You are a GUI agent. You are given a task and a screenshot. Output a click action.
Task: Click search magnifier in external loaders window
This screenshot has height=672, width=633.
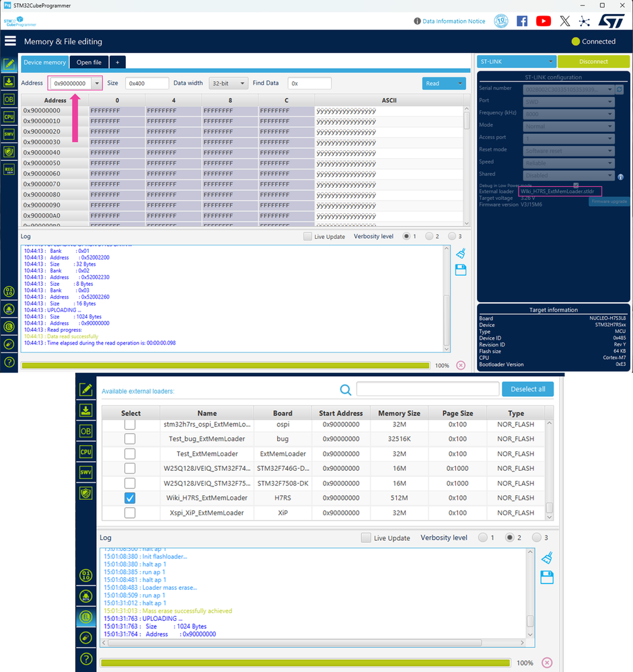click(x=346, y=389)
